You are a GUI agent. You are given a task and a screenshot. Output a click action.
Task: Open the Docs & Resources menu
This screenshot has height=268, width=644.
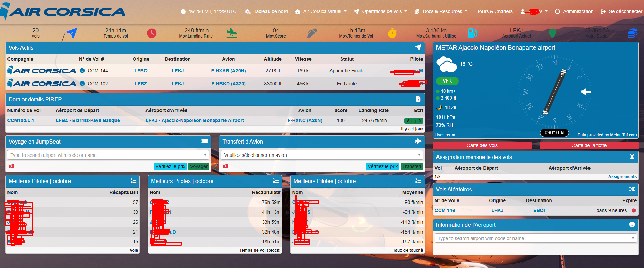441,11
